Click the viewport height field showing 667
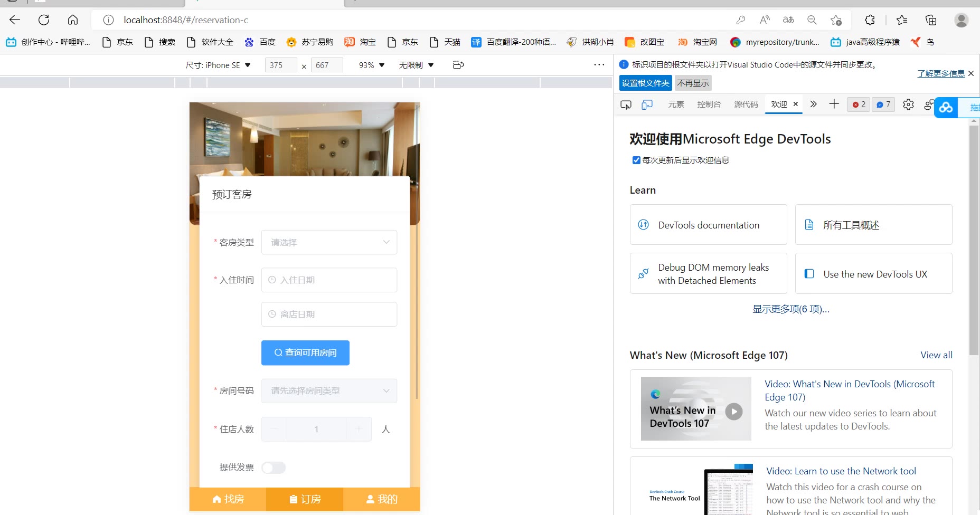The height and width of the screenshot is (515, 980). point(327,65)
